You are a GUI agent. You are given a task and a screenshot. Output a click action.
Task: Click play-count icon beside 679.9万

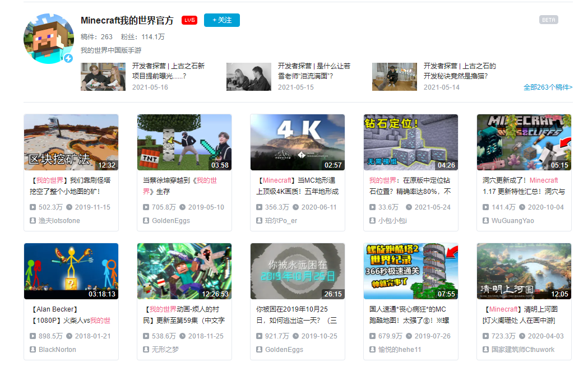pos(373,336)
